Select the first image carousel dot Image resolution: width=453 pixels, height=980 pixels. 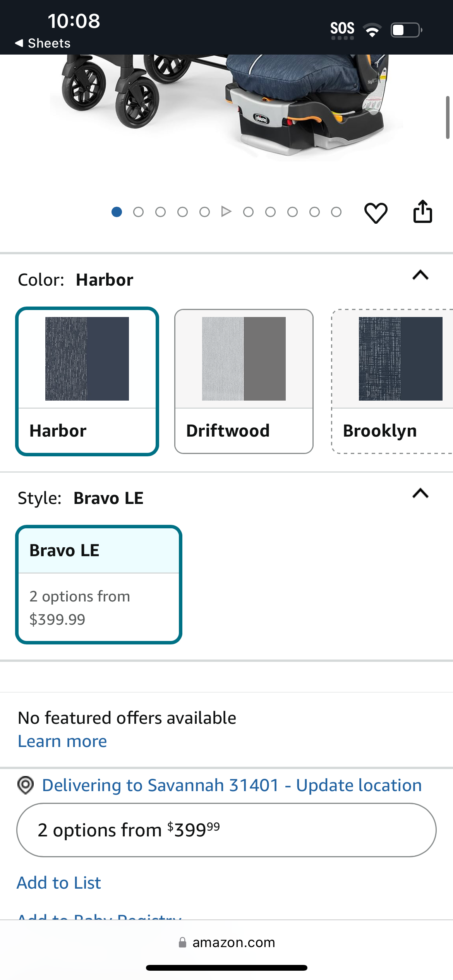(x=117, y=212)
